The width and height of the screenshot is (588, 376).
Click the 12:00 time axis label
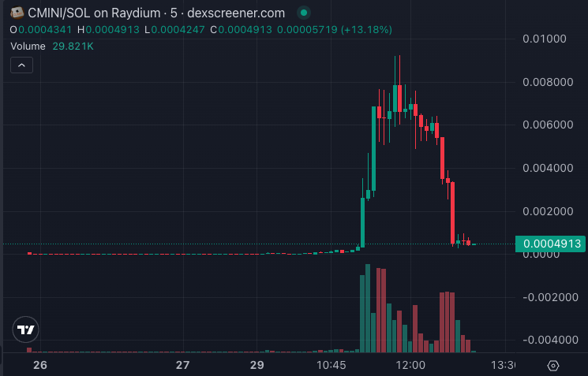pos(410,365)
